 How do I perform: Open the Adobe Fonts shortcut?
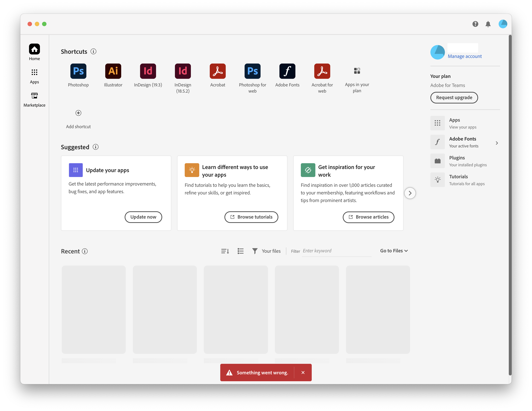click(287, 71)
